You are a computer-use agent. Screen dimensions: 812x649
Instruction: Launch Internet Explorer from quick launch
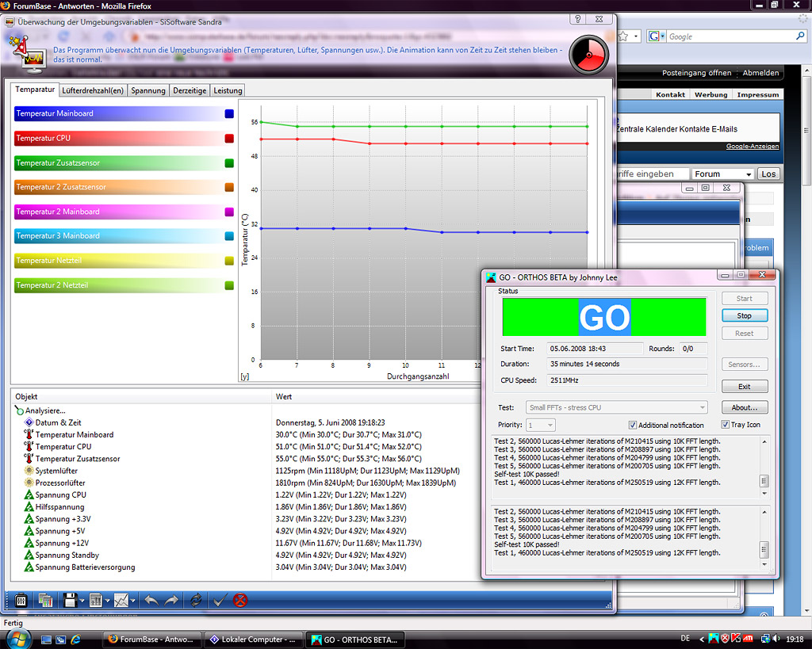[75, 639]
